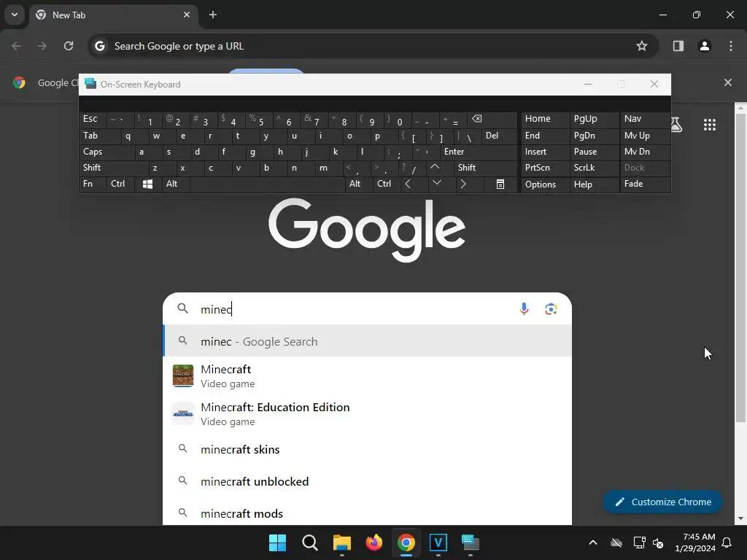Dismiss the Google Chrome infobar with X
747x560 pixels.
click(727, 82)
